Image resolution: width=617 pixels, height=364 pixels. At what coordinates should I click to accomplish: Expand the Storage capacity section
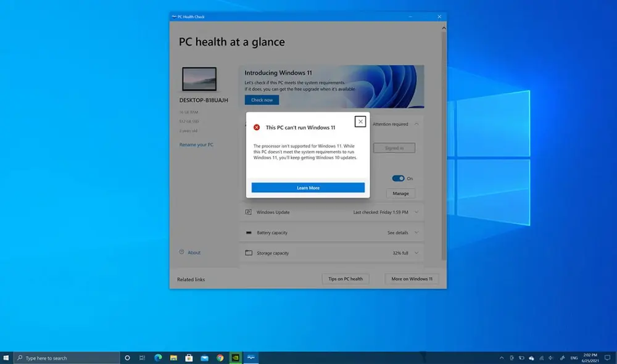pyautogui.click(x=417, y=252)
